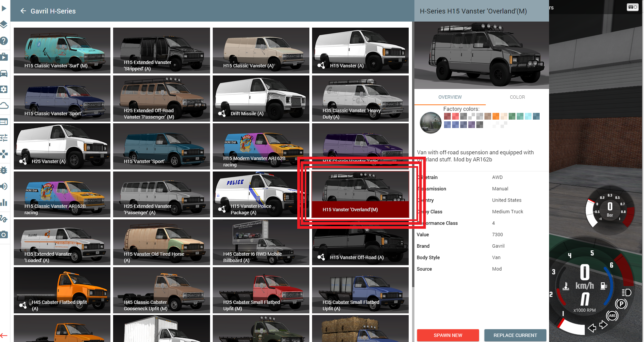The image size is (644, 342).
Task: Select H25 Extended Vanster 'Passenger' (A) card
Action: [162, 194]
